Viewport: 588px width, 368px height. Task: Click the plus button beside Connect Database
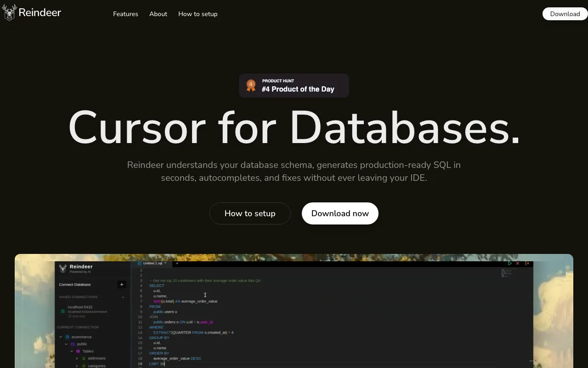[121, 284]
